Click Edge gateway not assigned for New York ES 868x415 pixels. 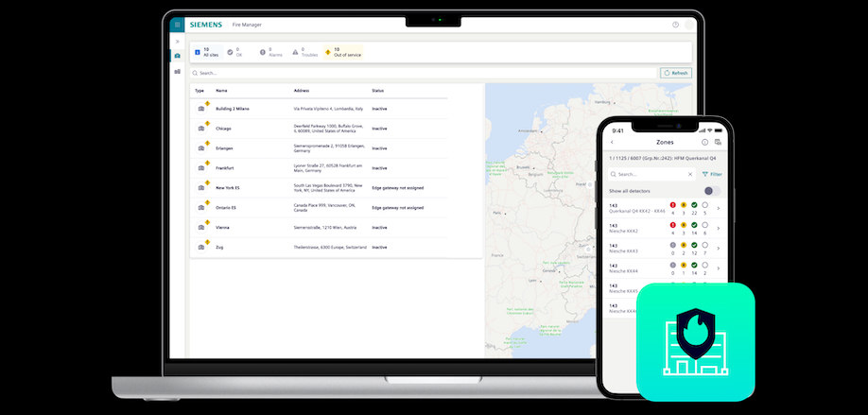[397, 188]
